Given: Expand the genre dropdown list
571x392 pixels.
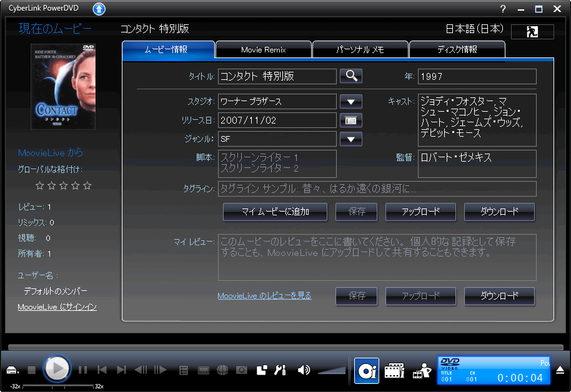Looking at the screenshot, I should click(x=350, y=139).
